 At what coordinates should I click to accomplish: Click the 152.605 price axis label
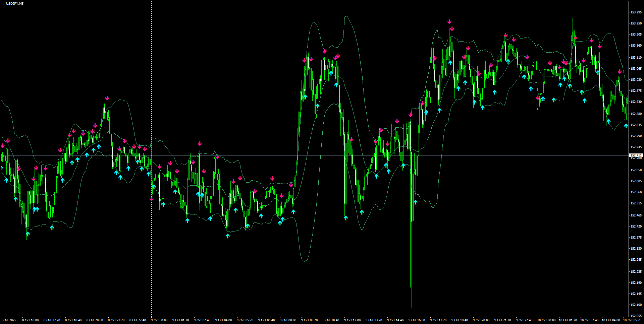click(x=636, y=181)
